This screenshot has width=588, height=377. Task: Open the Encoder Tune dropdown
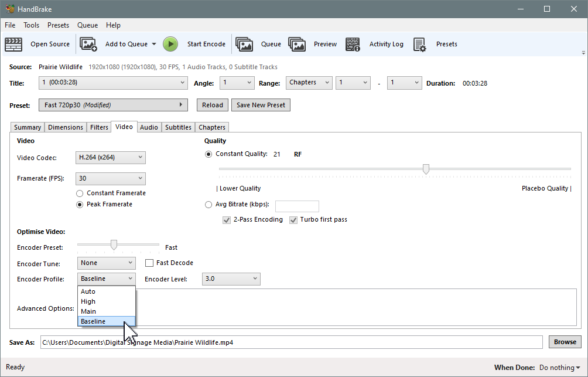pos(107,263)
